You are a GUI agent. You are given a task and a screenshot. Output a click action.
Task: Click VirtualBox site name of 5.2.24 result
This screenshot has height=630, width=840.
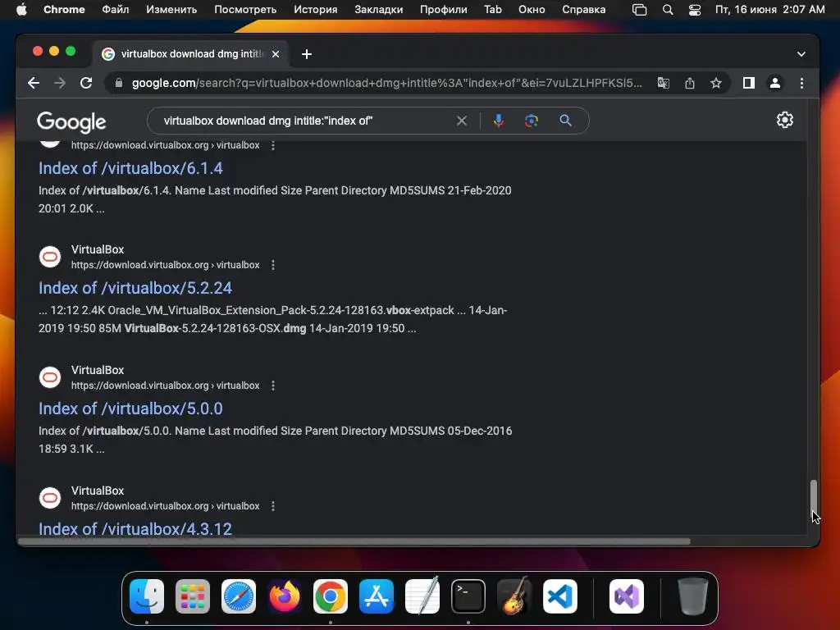point(98,249)
